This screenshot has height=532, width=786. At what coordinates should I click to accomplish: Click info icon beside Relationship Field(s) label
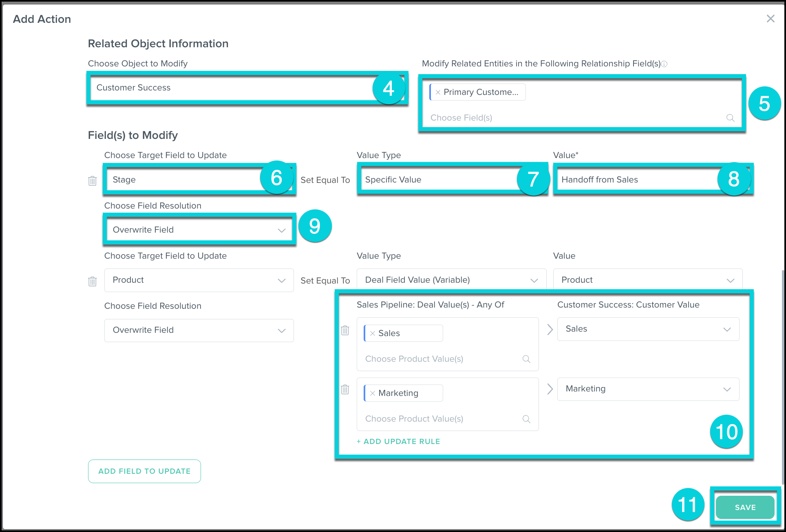[x=664, y=64]
